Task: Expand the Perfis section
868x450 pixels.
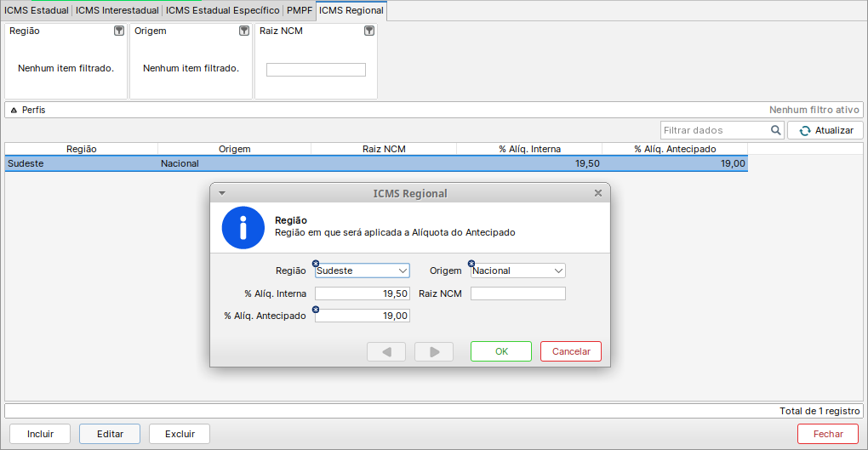Action: pos(14,110)
